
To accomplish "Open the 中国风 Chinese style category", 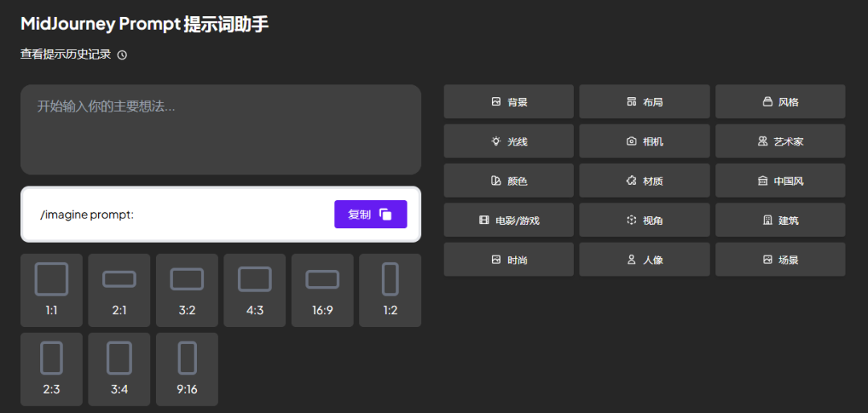I will (780, 181).
